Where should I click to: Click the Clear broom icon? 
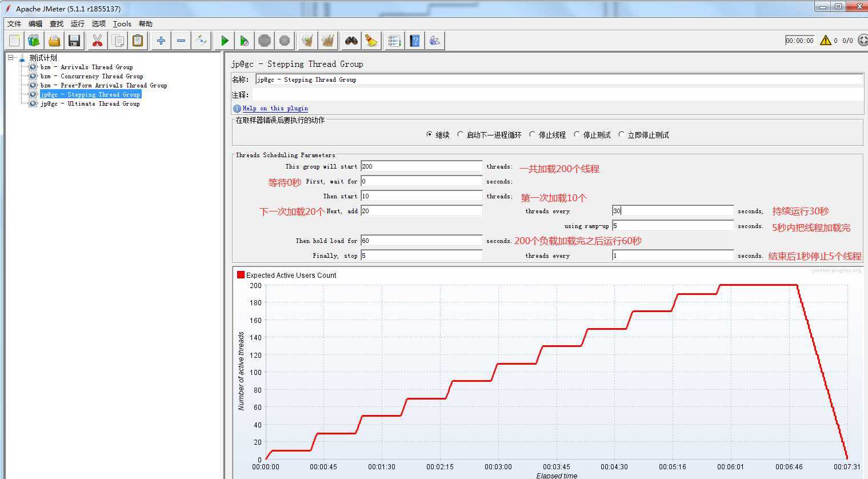point(307,41)
